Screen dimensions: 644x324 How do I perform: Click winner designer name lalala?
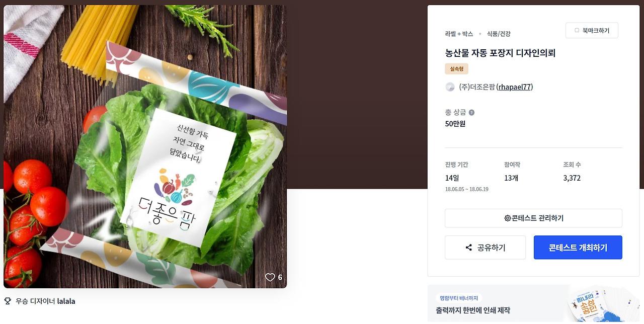click(66, 301)
